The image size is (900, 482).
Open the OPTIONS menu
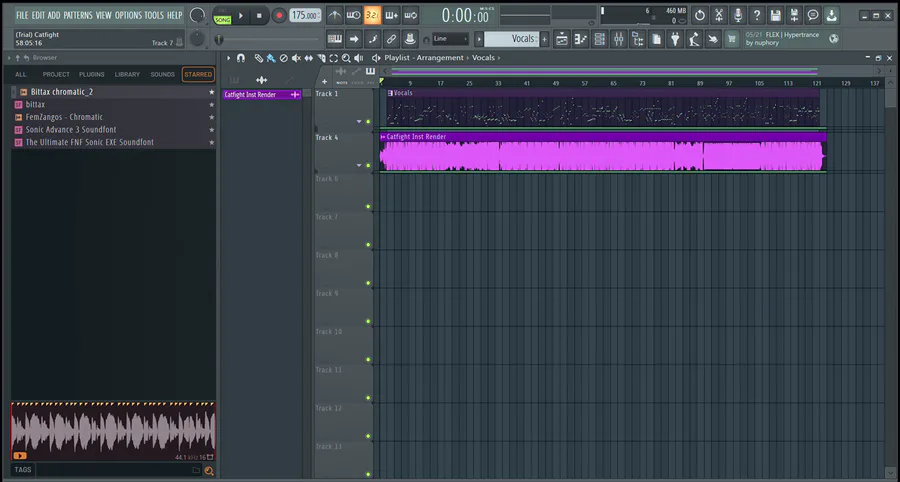click(128, 15)
